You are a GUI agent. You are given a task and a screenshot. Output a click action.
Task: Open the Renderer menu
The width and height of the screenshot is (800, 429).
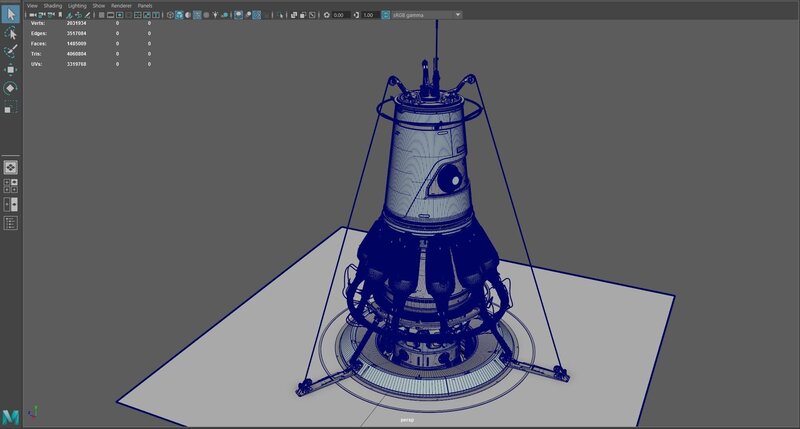click(x=120, y=5)
